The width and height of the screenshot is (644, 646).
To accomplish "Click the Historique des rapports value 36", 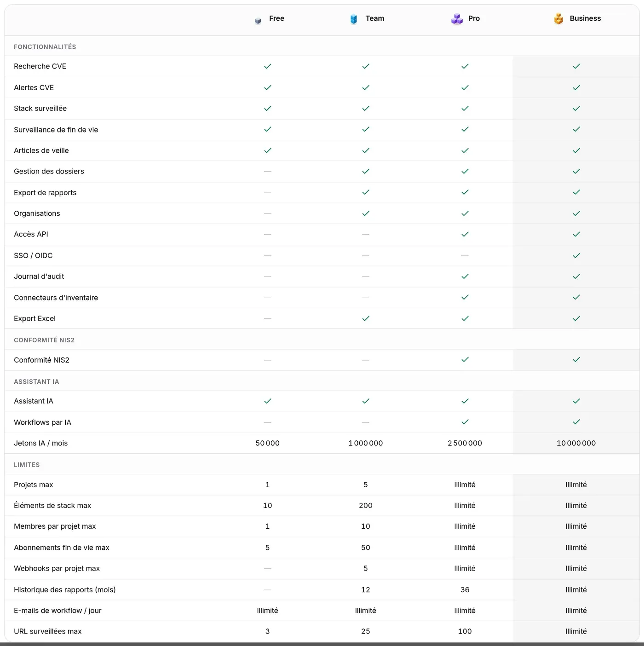I will [465, 590].
